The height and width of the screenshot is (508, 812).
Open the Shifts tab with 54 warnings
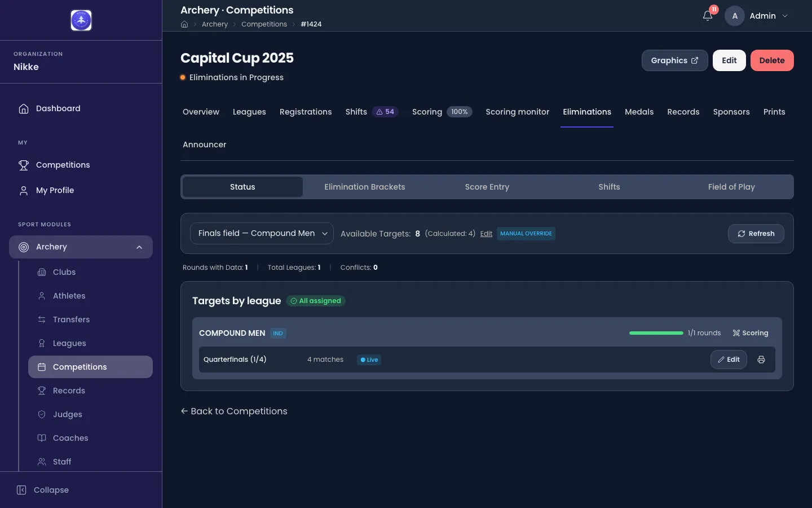372,112
